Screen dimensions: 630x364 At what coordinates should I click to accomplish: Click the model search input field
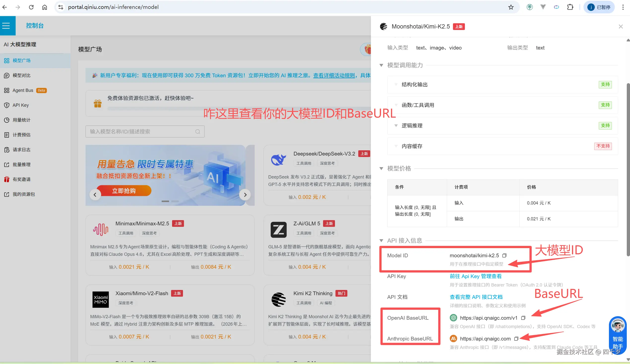[140, 131]
